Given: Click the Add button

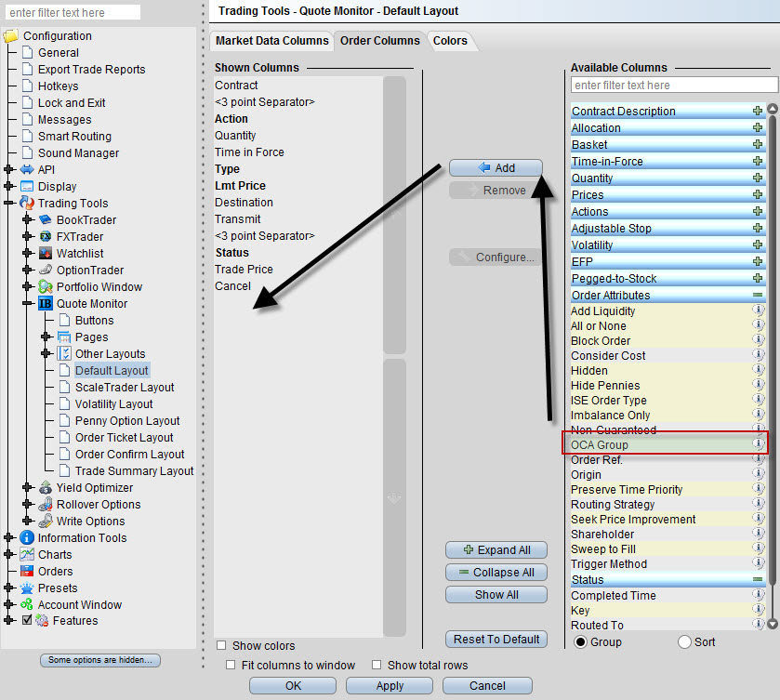Looking at the screenshot, I should coord(496,167).
